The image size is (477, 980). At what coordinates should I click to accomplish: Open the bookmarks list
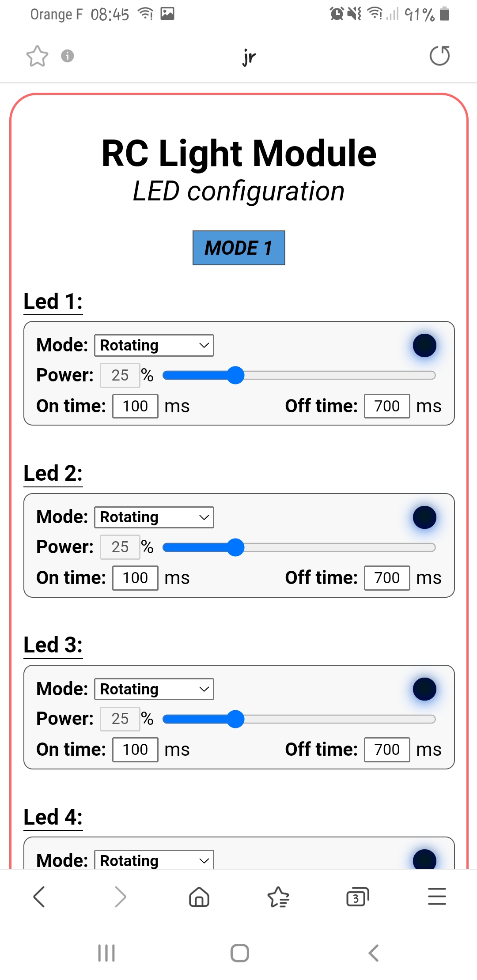coord(278,897)
